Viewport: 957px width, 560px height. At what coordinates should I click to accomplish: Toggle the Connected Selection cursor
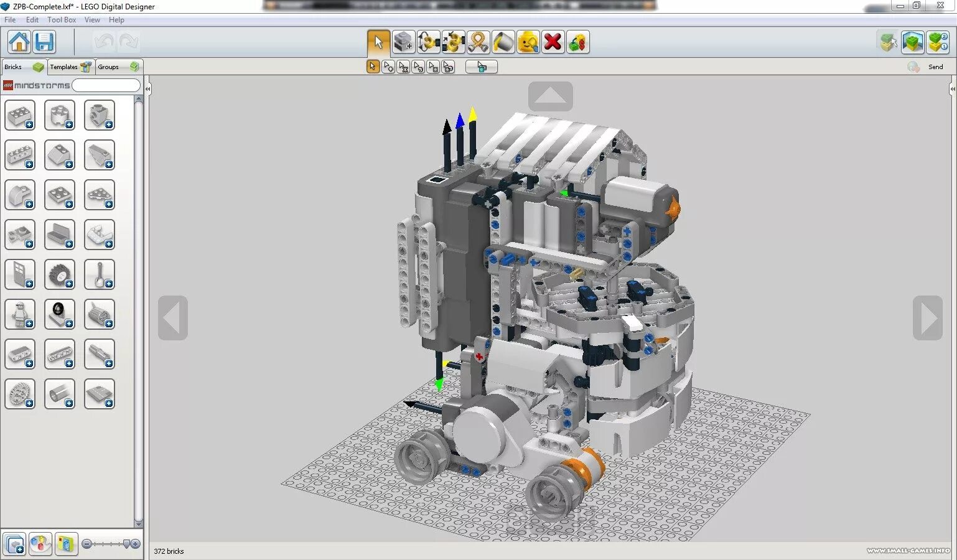[x=403, y=67]
